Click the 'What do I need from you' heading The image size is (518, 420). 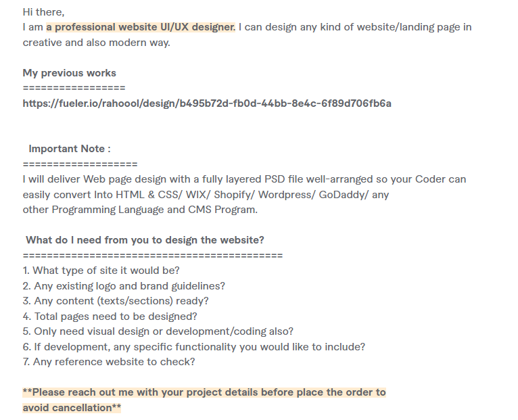[145, 240]
